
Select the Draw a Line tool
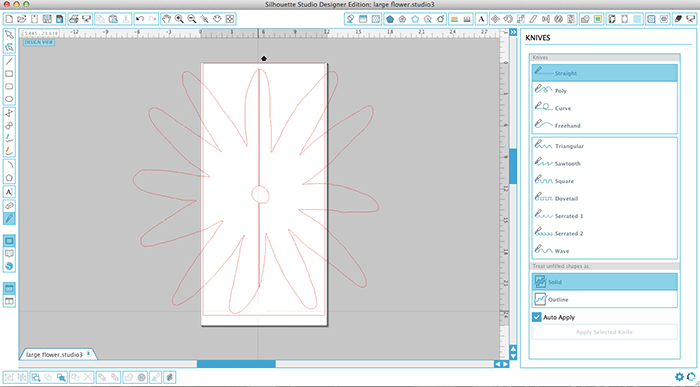9,61
